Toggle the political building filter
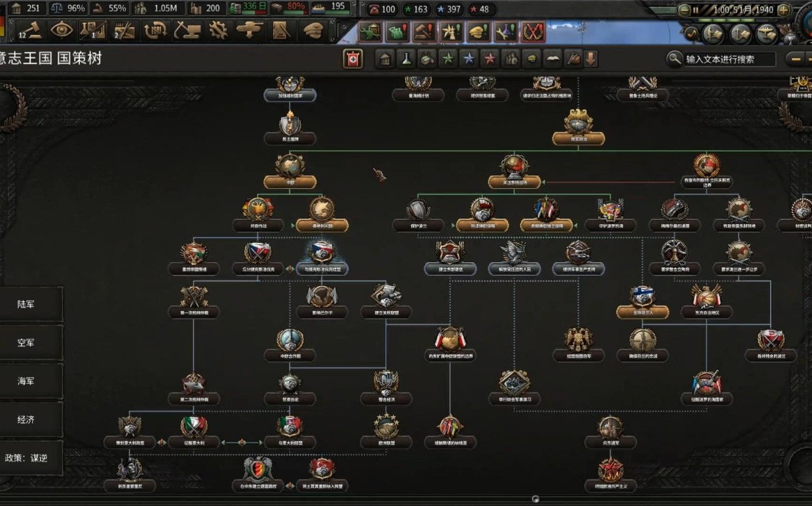The image size is (812, 506). pos(385,59)
